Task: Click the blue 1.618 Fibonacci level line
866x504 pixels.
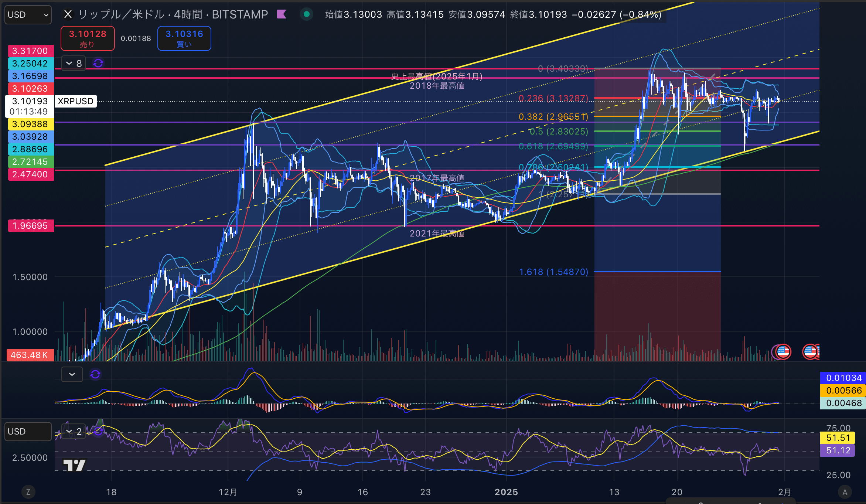Action: coord(658,272)
